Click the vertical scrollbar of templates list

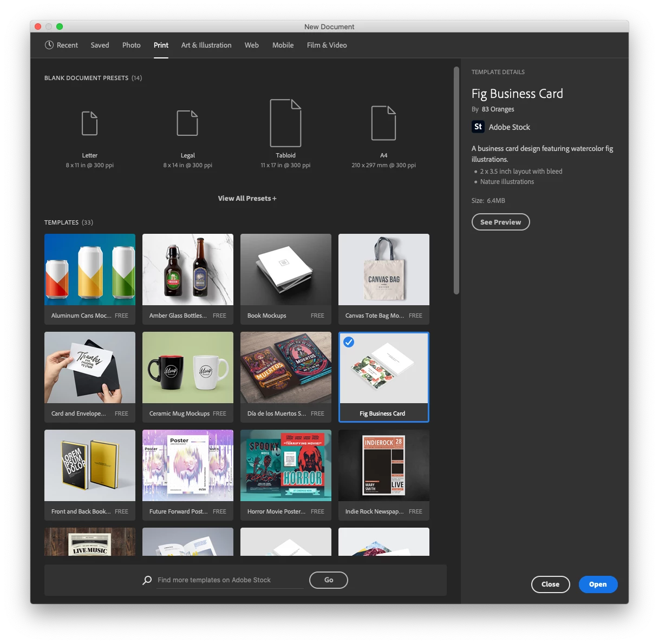pos(456,180)
